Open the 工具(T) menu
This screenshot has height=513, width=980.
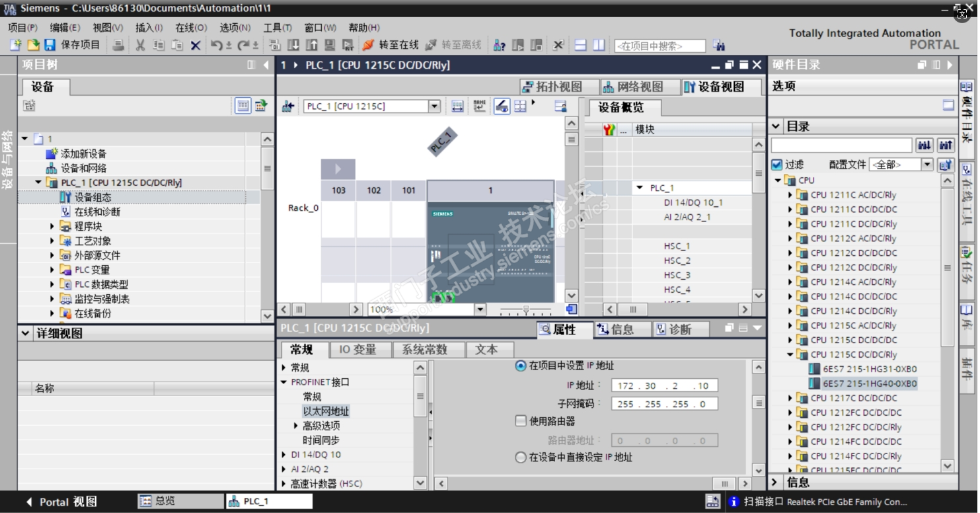[x=278, y=28]
